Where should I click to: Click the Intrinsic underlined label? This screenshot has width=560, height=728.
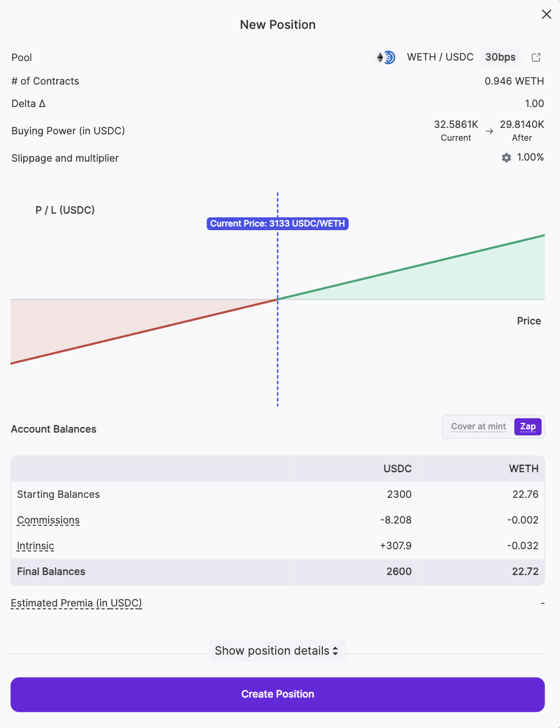point(35,546)
